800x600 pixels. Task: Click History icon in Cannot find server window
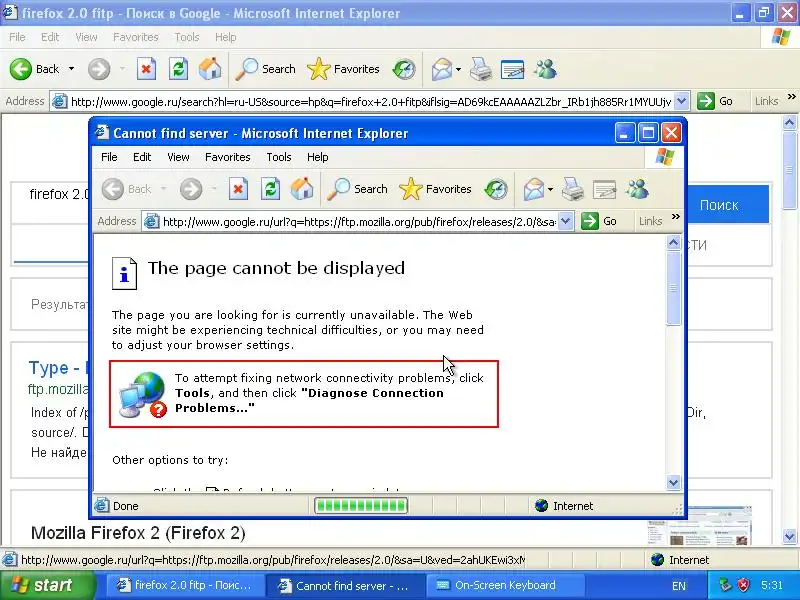pos(496,189)
